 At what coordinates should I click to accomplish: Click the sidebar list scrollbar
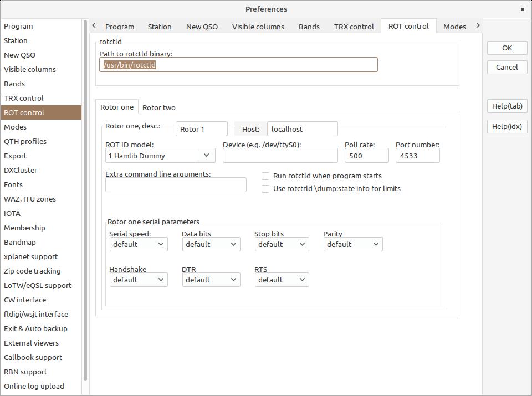85,200
